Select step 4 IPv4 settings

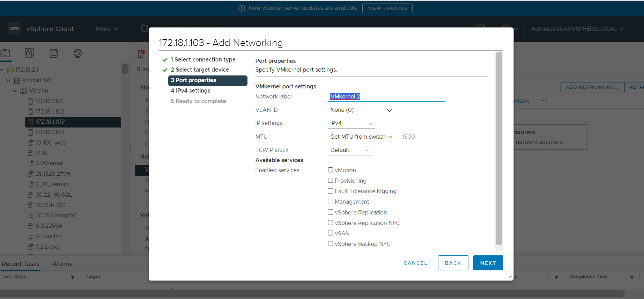(x=191, y=91)
